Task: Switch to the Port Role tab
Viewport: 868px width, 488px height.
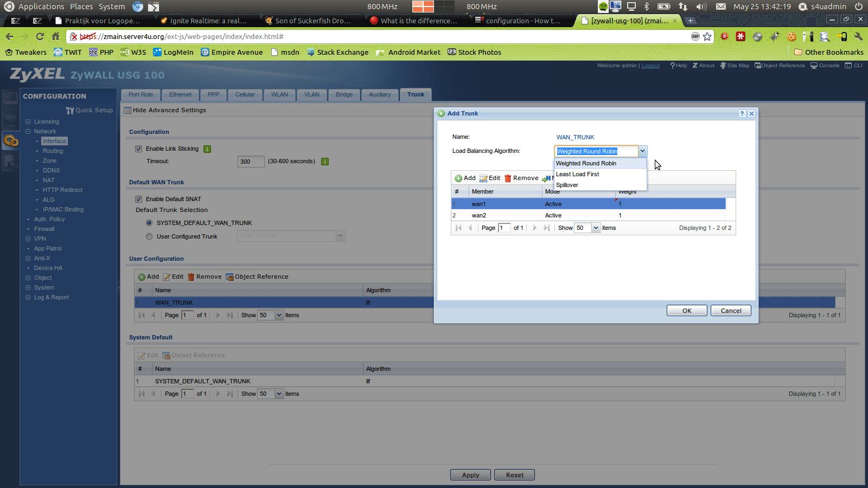Action: tap(141, 95)
